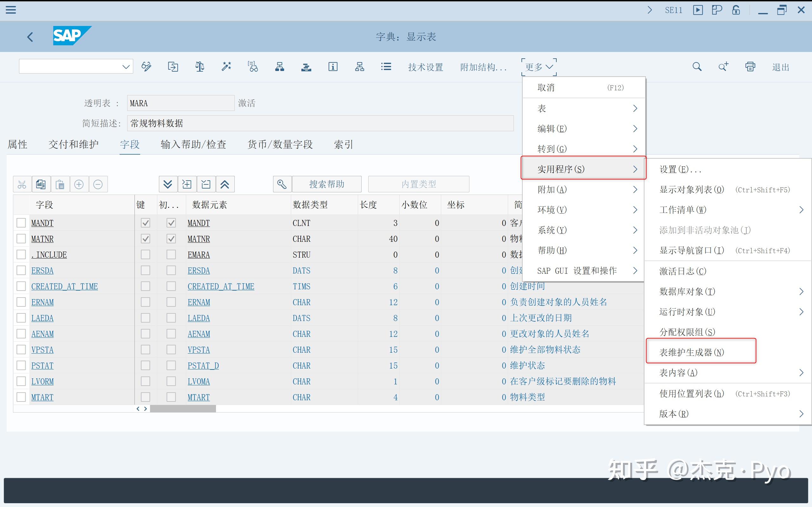Click the 技术设置 button

click(x=425, y=67)
